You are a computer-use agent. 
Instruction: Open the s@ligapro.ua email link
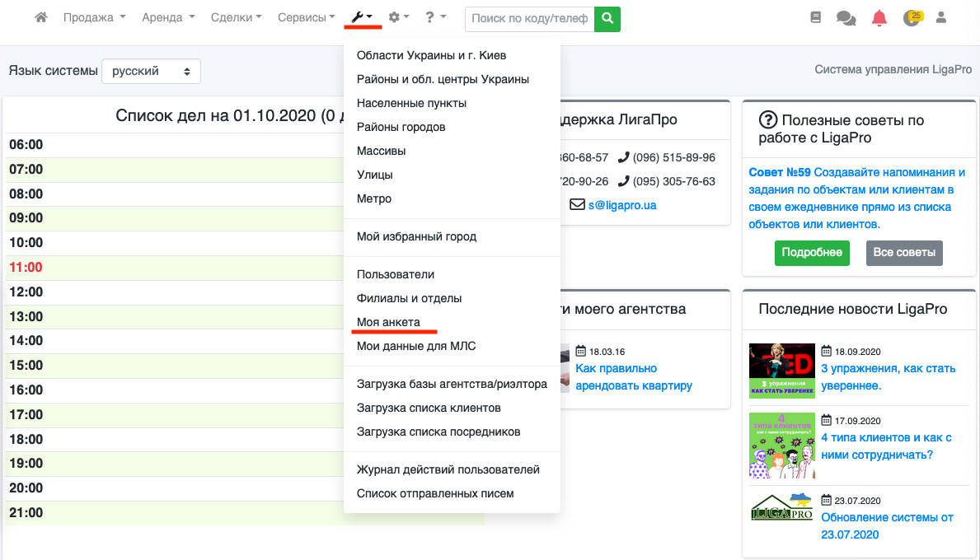[x=622, y=205]
